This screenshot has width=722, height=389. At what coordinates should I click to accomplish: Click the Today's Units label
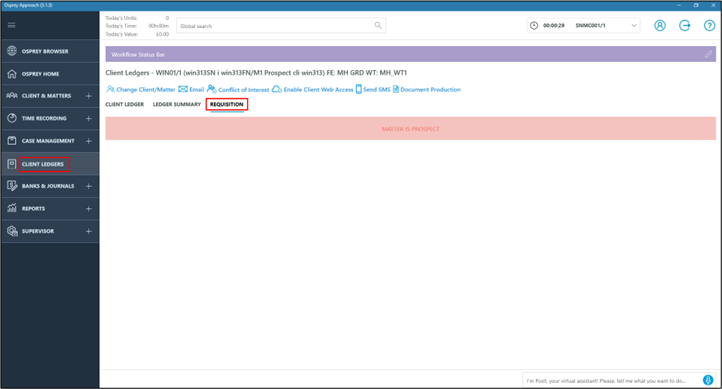pos(121,18)
